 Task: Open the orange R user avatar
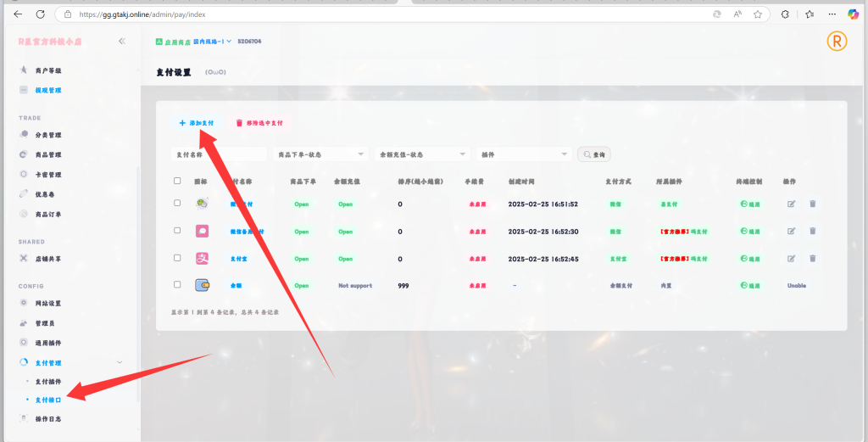[x=837, y=41]
